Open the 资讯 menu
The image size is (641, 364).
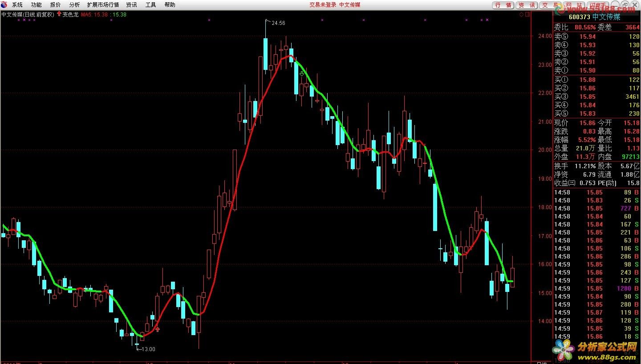[x=131, y=5]
